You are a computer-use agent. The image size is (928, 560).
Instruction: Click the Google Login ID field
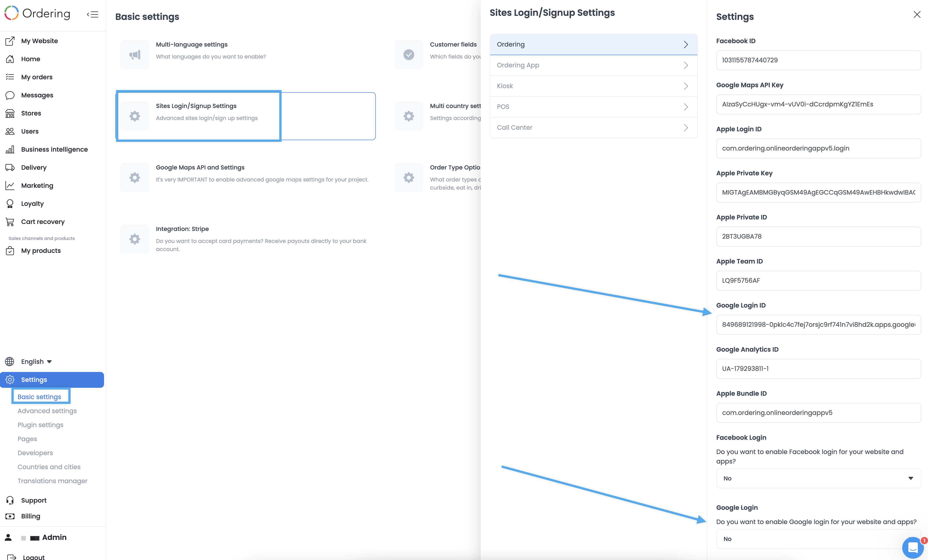pos(818,325)
